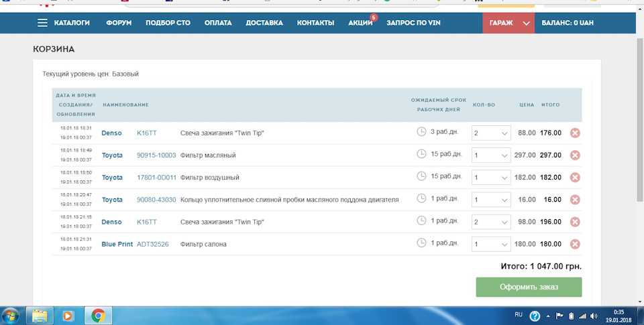Viewport: 644px width, 325px height.
Task: Open Windows Explorer from taskbar
Action: click(40, 316)
